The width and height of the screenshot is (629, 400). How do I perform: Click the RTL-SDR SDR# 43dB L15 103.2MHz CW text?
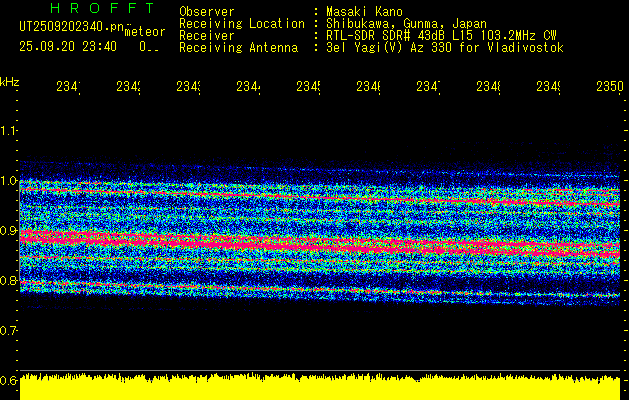(x=441, y=36)
